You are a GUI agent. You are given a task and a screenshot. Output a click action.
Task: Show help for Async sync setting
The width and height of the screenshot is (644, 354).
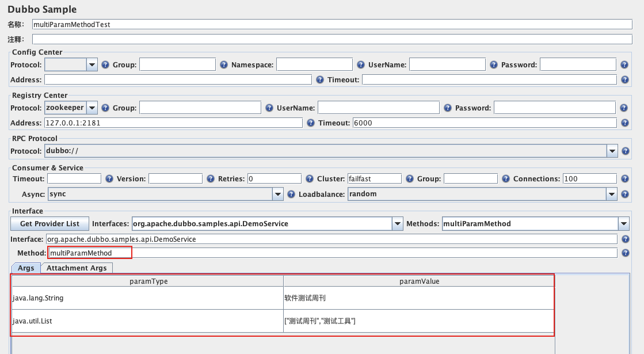coord(291,194)
